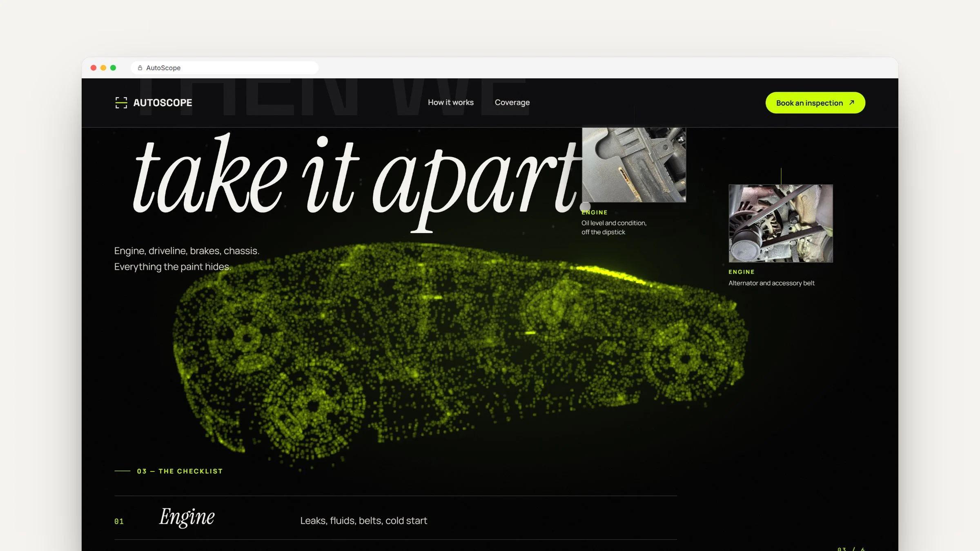This screenshot has height=551, width=980.
Task: Open the alternator and belt photo
Action: (x=781, y=223)
